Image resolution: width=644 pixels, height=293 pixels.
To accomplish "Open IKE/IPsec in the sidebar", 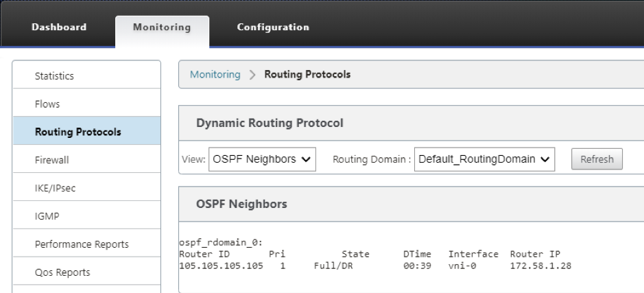I will 86,187.
